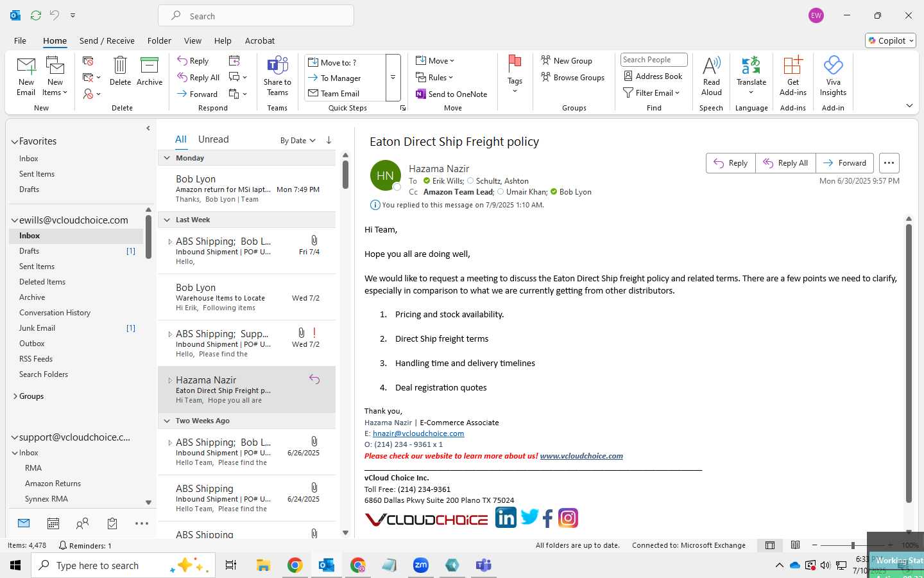
Task: Expand the Hazama Nazir conversation thread
Action: click(170, 380)
